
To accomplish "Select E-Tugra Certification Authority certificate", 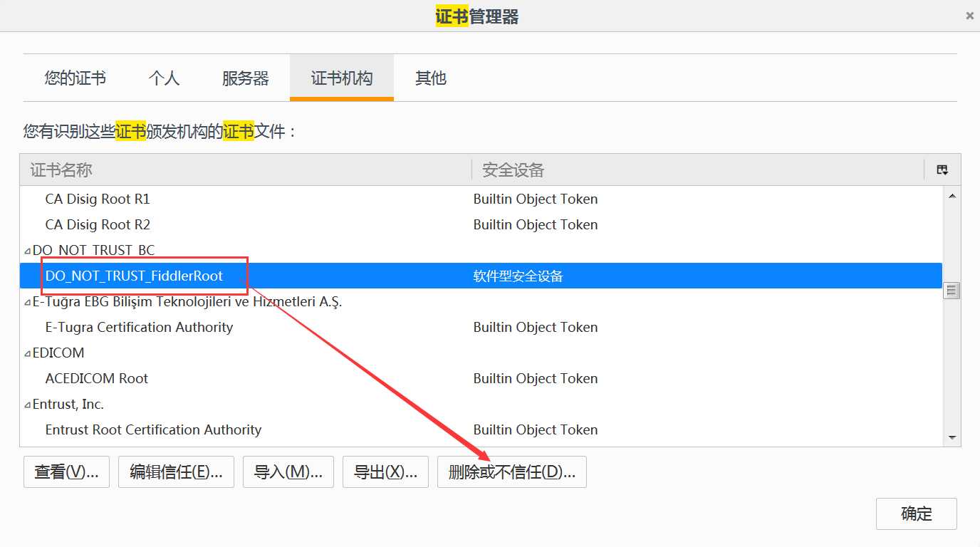I will pos(481,327).
